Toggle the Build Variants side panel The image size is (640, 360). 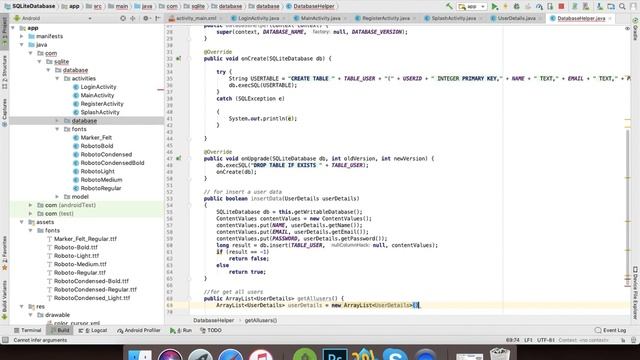4,300
